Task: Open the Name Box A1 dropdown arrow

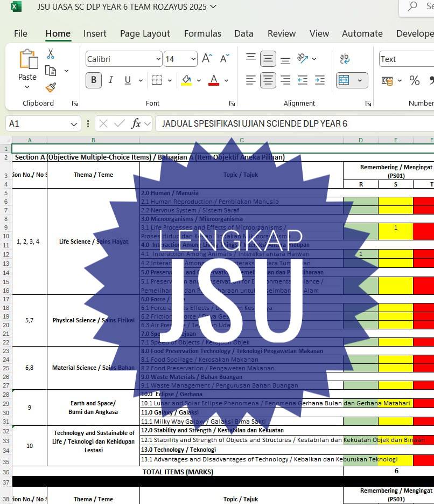Action: tap(74, 124)
